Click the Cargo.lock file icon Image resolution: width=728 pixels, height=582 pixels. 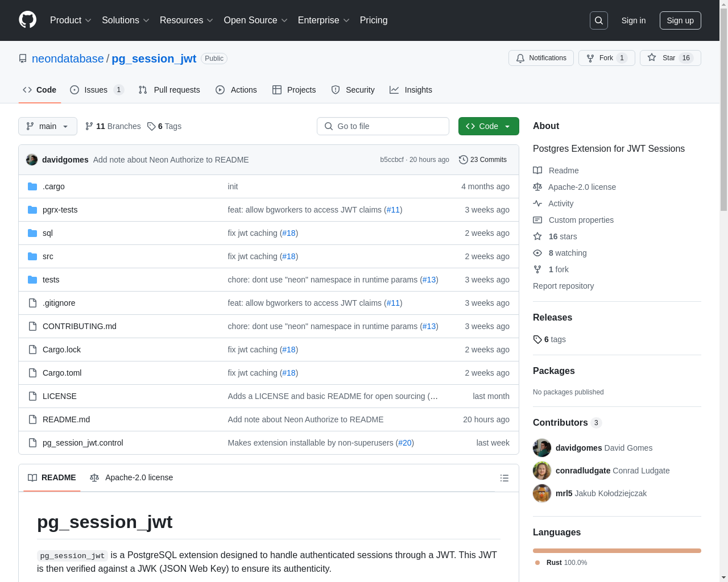(32, 350)
